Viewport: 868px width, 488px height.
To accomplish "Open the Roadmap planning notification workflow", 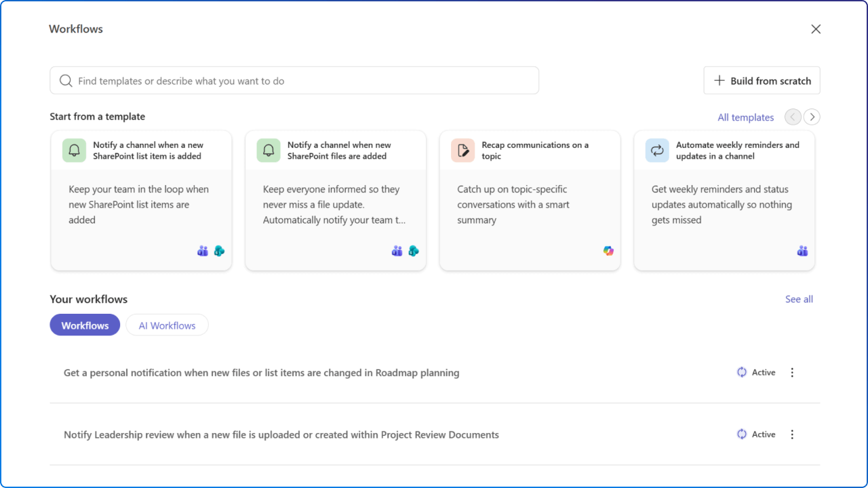I will [261, 372].
